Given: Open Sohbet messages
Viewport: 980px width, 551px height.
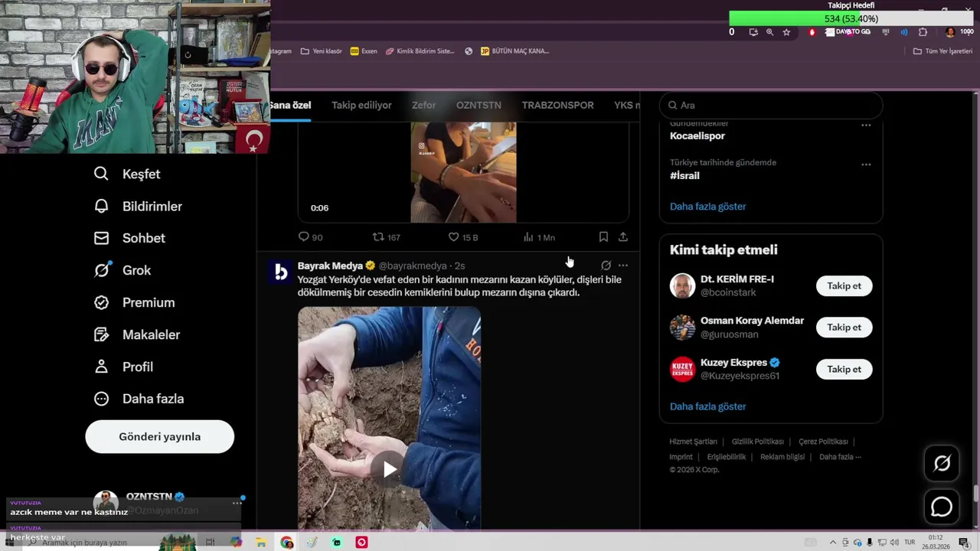Looking at the screenshot, I should tap(129, 238).
